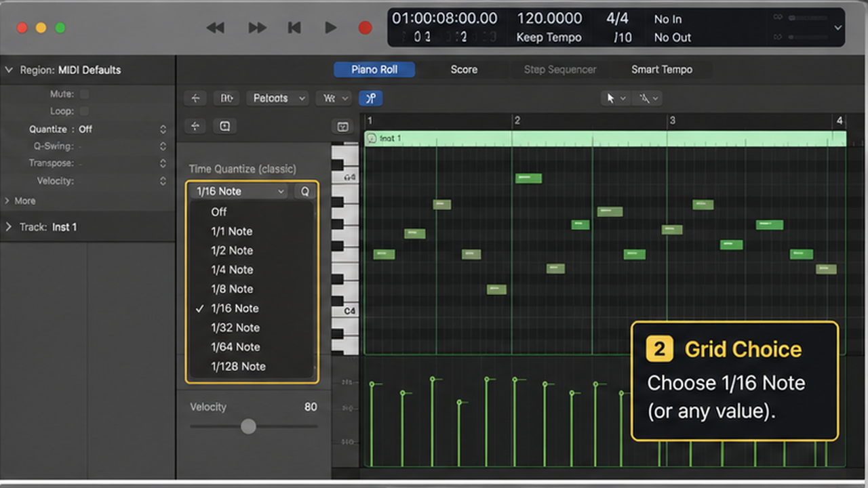
Task: Open the pointer tool menu
Action: [x=616, y=98]
